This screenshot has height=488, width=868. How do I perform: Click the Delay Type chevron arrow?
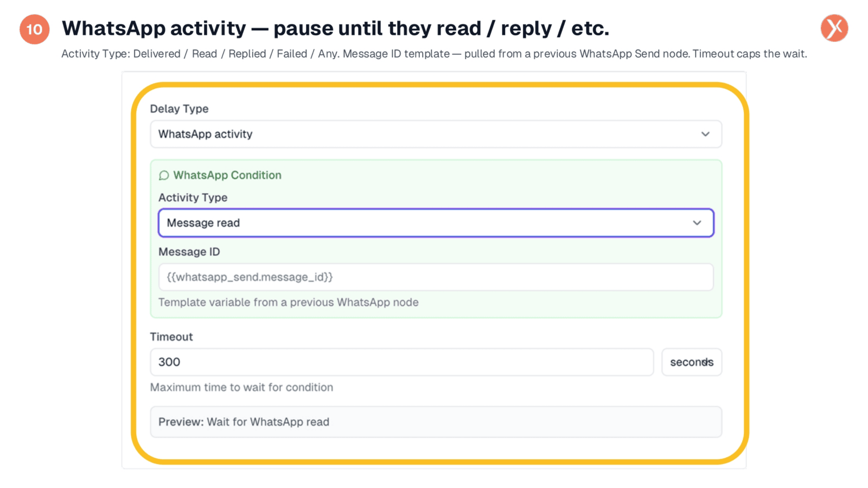(705, 134)
